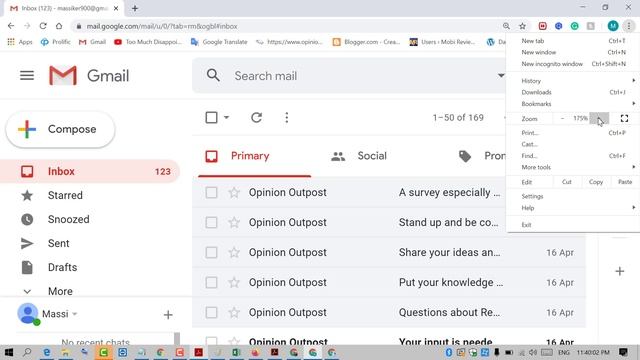The height and width of the screenshot is (360, 640).
Task: Click the Chrome profile avatar M
Action: [x=613, y=26]
